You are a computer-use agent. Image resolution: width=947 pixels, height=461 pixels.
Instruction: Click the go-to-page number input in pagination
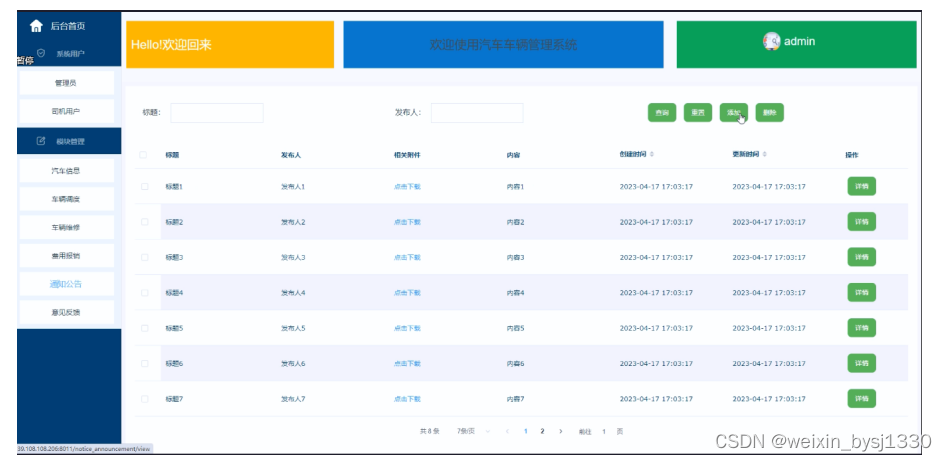tap(603, 431)
